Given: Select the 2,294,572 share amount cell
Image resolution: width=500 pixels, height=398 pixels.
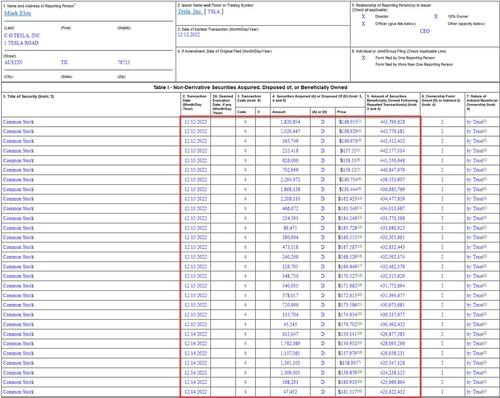Looking at the screenshot, I should click(x=290, y=180).
